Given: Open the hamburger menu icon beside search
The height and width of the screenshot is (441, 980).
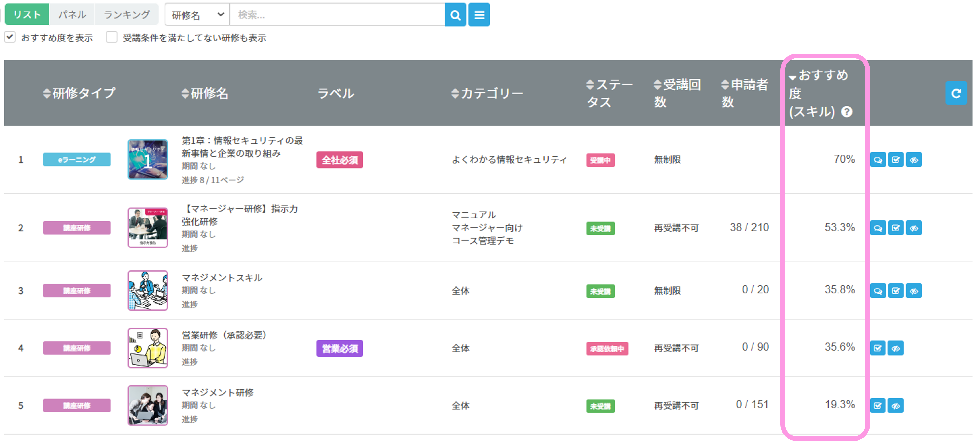Looking at the screenshot, I should [x=479, y=14].
